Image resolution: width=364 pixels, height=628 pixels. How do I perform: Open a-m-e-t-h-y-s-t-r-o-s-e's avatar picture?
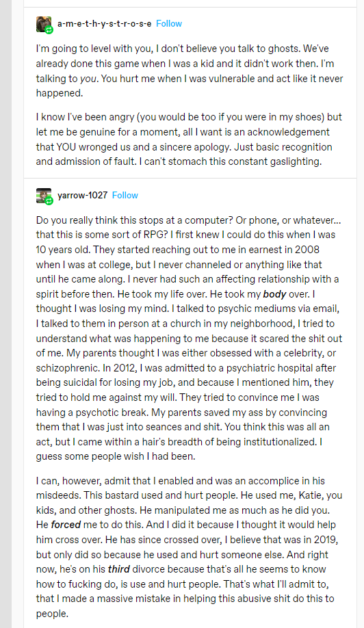[44, 24]
